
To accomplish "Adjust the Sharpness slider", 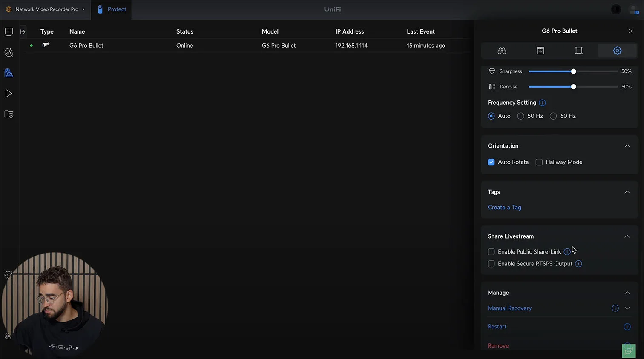I will coord(573,71).
